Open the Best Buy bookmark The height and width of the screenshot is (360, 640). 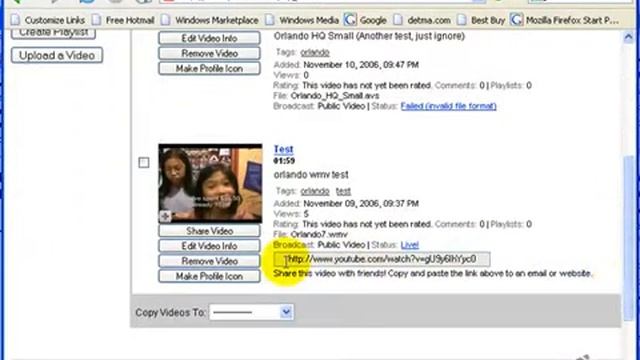pos(481,20)
